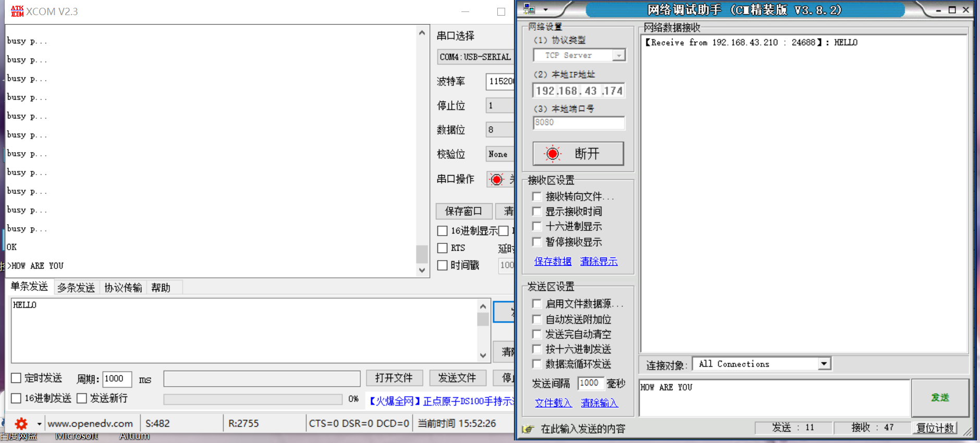Click the ATK XCOM logo icon
Viewport: 980px width, 443px height.
[x=17, y=11]
